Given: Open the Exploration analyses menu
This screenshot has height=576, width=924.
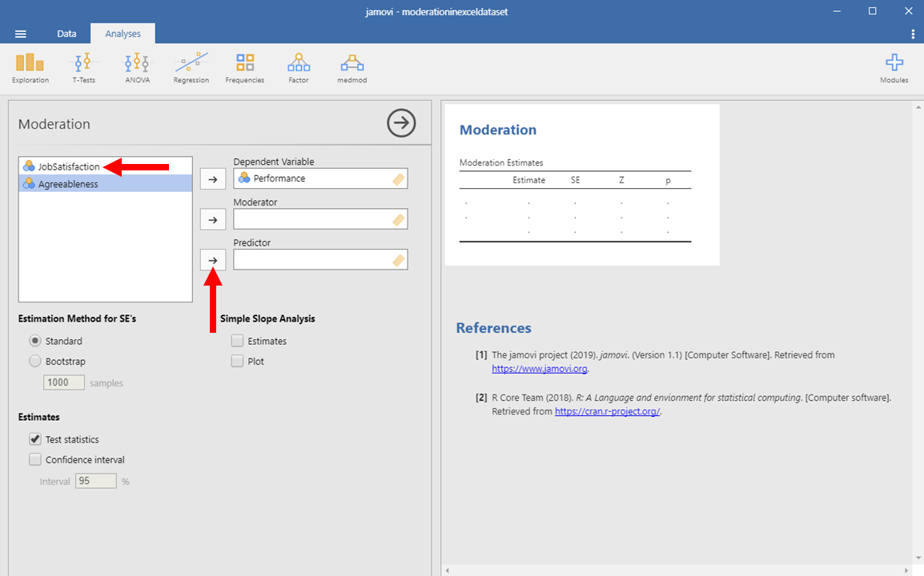Looking at the screenshot, I should tap(30, 68).
